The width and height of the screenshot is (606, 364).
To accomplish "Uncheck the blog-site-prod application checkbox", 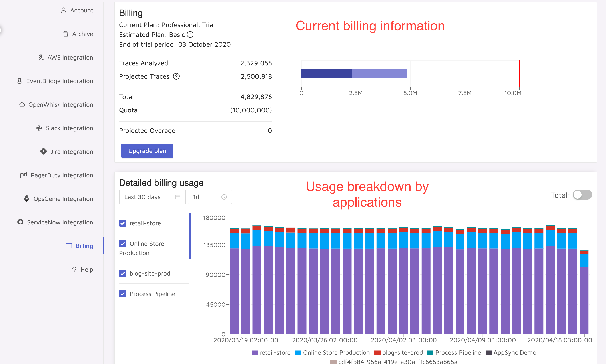I will coord(123,273).
